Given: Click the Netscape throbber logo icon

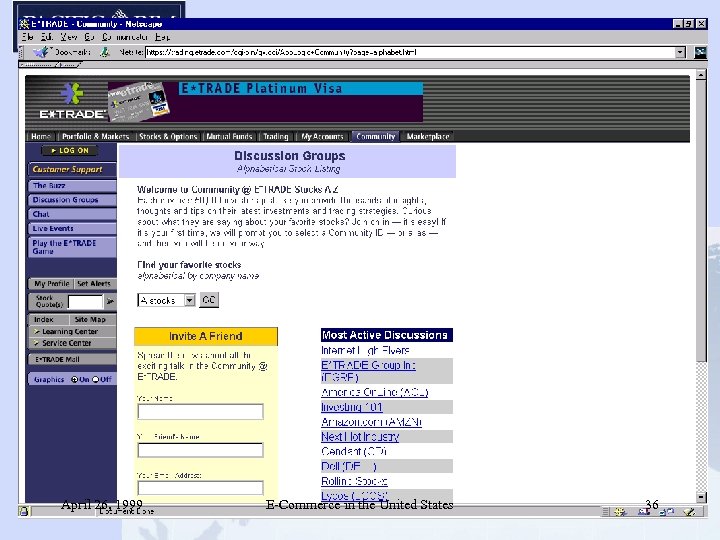Looking at the screenshot, I should click(x=700, y=52).
